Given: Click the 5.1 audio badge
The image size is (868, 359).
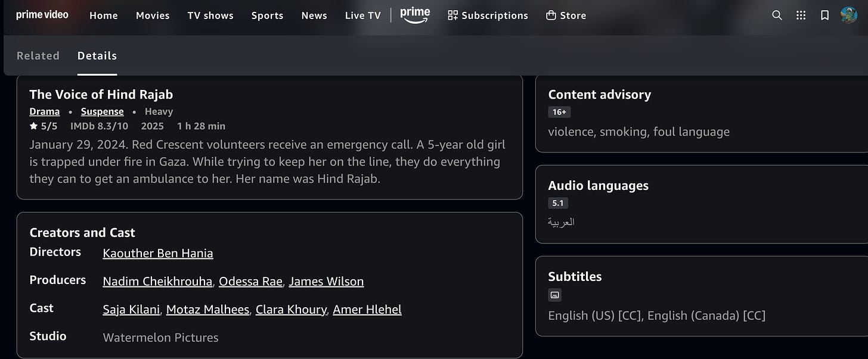Looking at the screenshot, I should [x=558, y=203].
